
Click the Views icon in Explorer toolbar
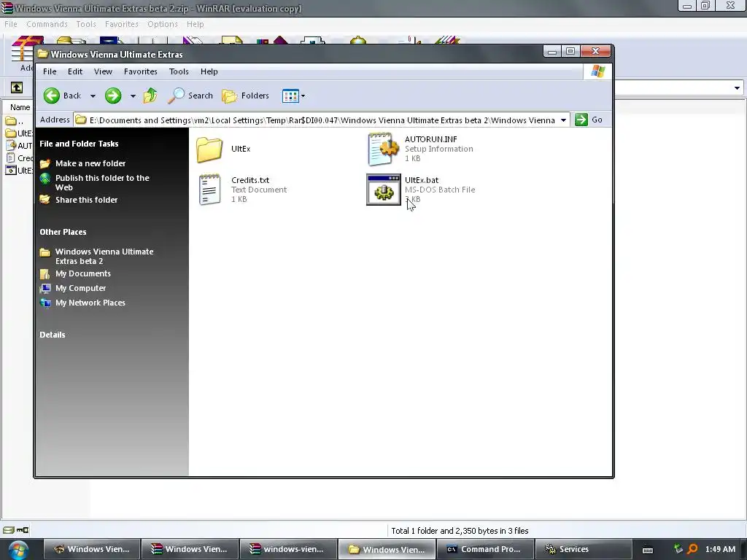[x=290, y=96]
